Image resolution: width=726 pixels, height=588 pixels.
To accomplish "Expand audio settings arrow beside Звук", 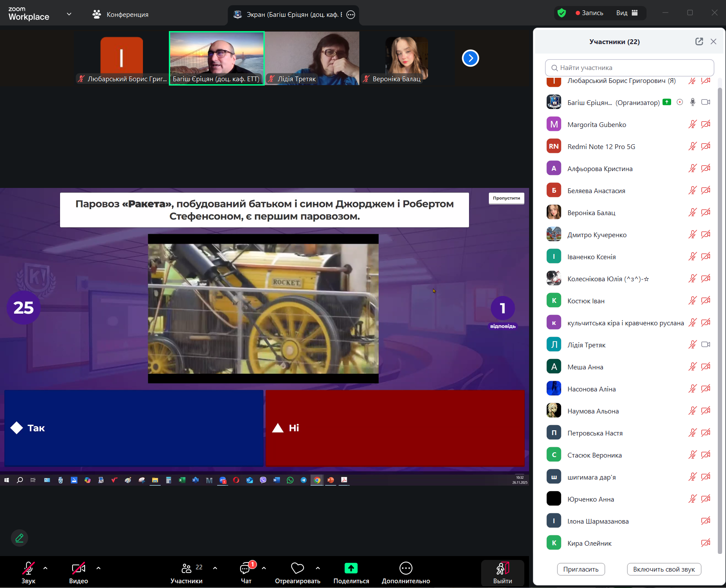I will coord(45,568).
